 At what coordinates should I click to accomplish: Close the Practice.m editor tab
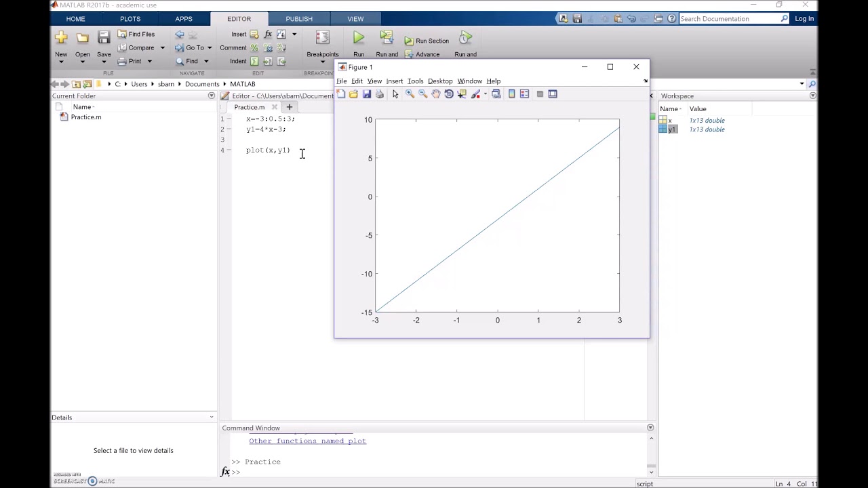pyautogui.click(x=274, y=107)
